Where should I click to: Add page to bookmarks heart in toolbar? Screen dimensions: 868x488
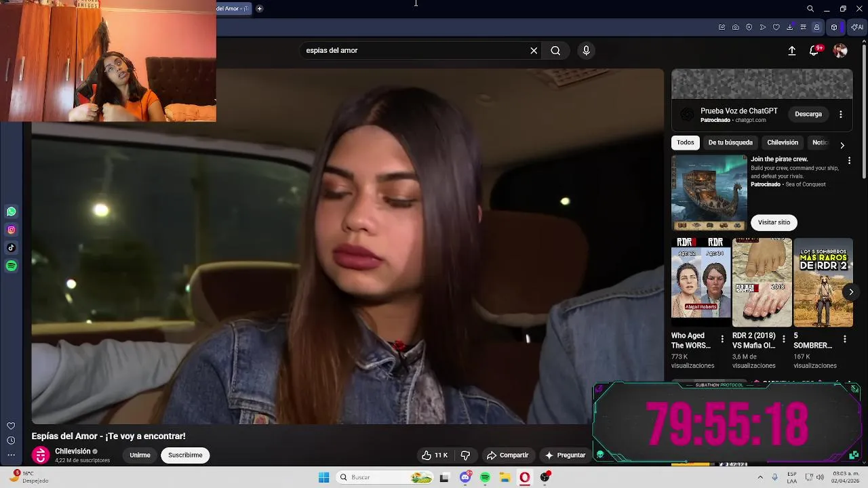click(x=776, y=27)
